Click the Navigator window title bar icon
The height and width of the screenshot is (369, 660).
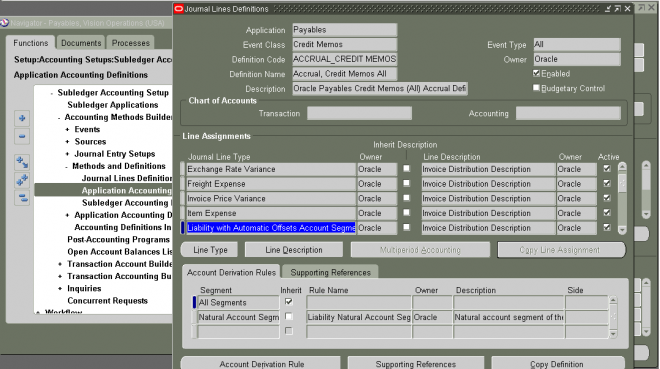click(5, 23)
